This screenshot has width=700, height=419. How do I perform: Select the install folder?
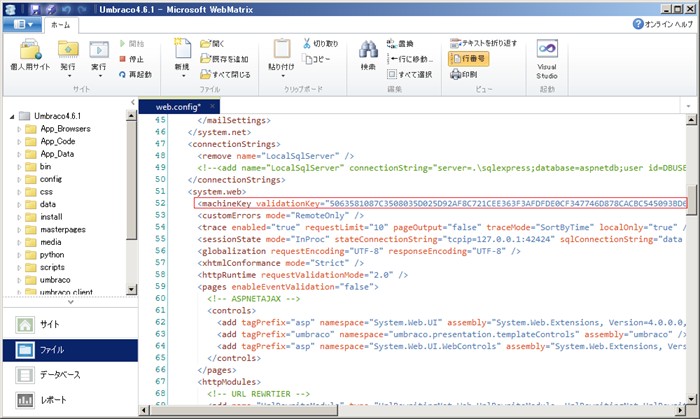pos(44,217)
